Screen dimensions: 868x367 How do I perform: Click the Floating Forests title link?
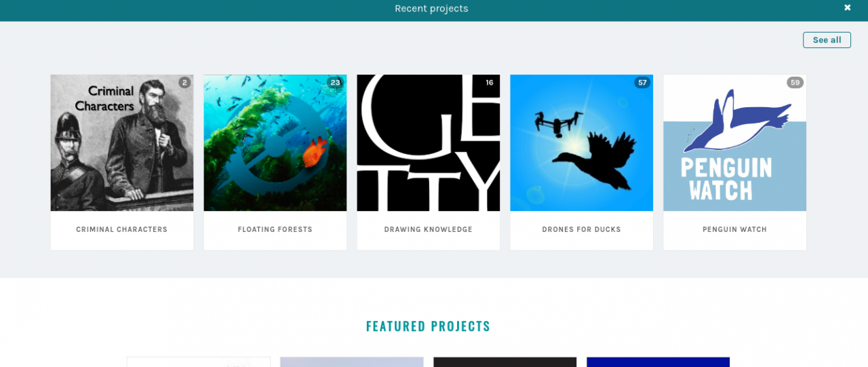[x=275, y=229]
